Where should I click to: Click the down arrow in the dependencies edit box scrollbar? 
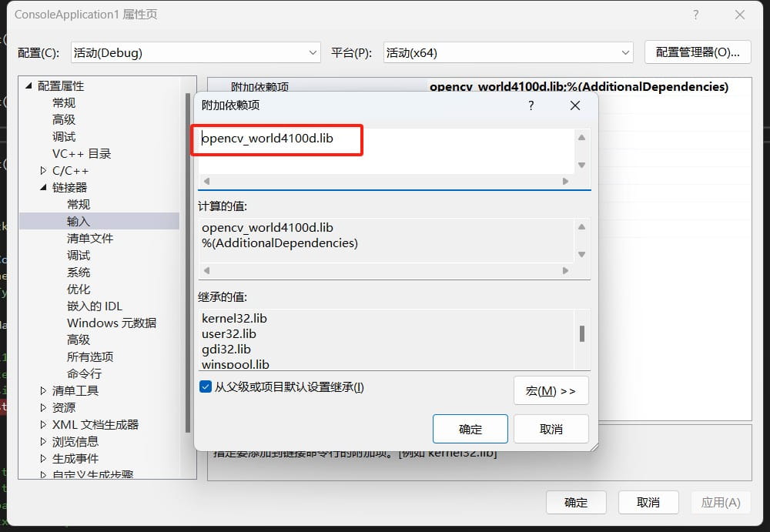coord(581,165)
